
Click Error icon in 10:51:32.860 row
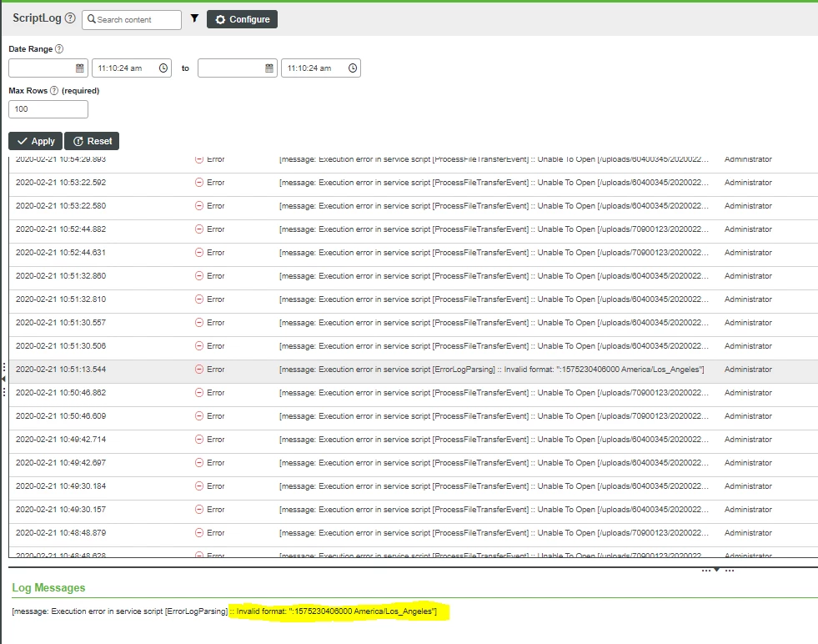point(198,275)
